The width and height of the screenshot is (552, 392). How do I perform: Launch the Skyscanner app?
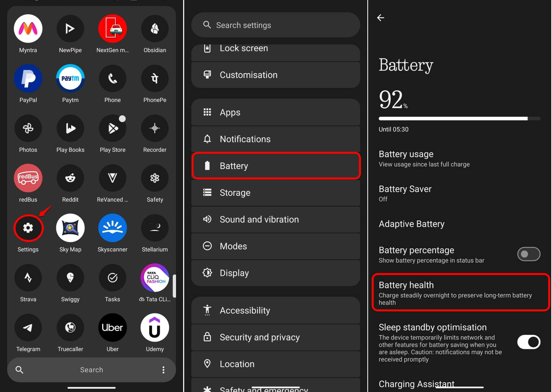tap(112, 228)
